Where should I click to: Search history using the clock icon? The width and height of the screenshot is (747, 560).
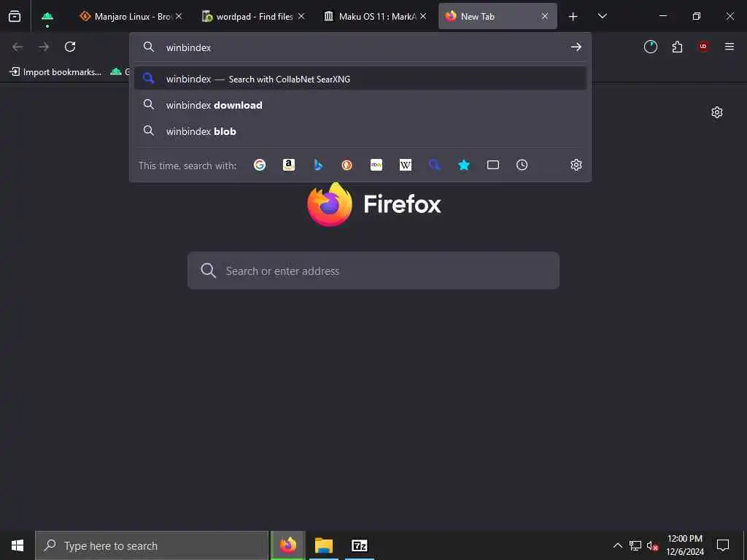[522, 165]
